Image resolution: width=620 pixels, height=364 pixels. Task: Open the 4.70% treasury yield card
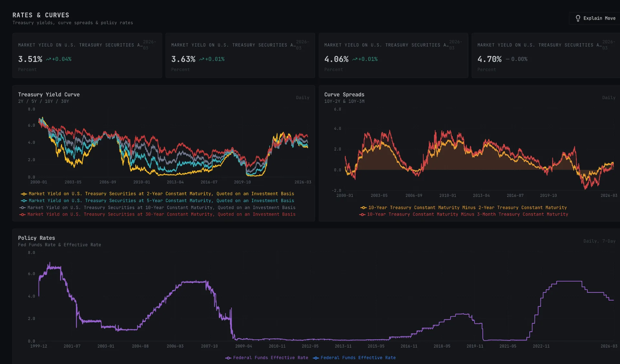coord(546,55)
